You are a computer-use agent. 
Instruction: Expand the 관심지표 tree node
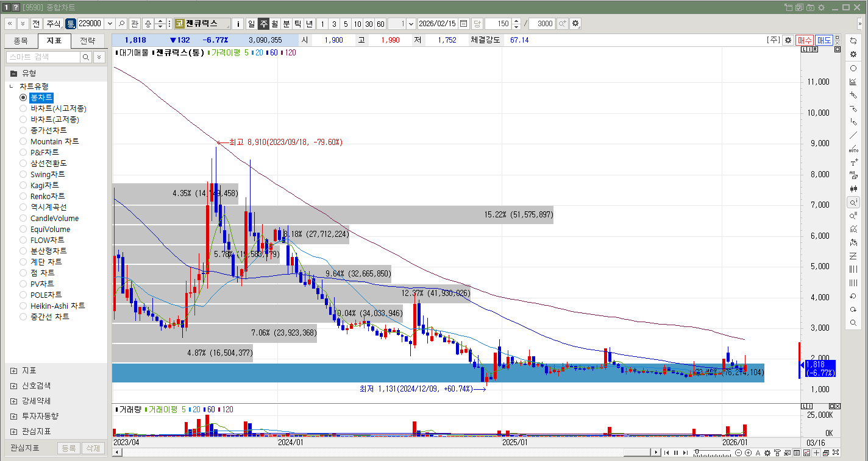coord(13,431)
